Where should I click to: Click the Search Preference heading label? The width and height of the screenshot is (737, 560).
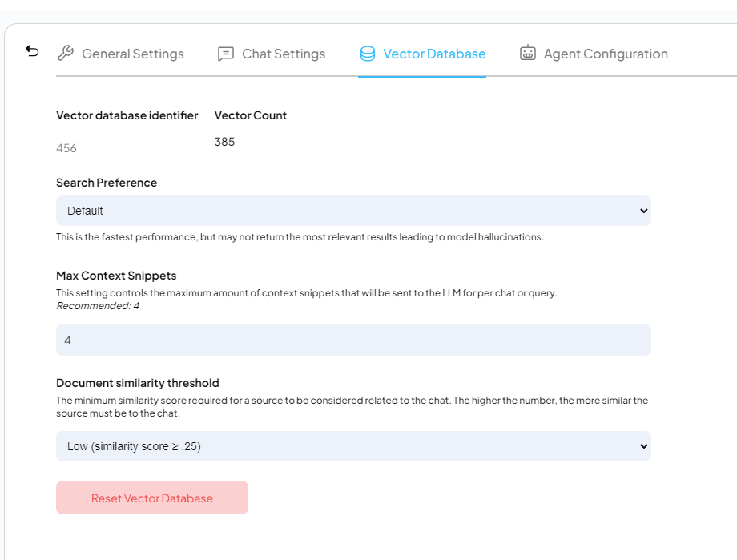(107, 183)
